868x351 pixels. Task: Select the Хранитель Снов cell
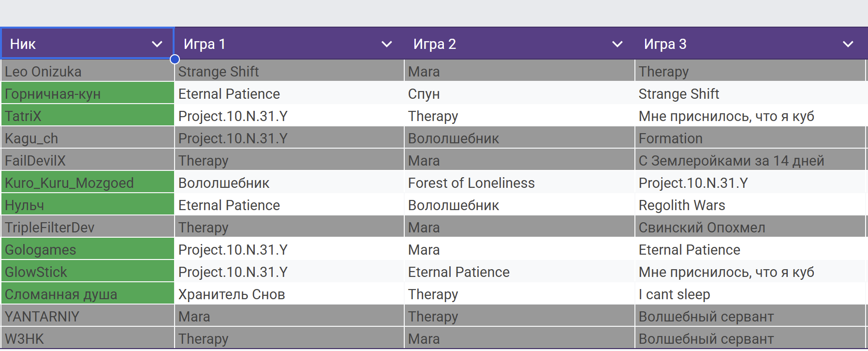[x=289, y=294]
